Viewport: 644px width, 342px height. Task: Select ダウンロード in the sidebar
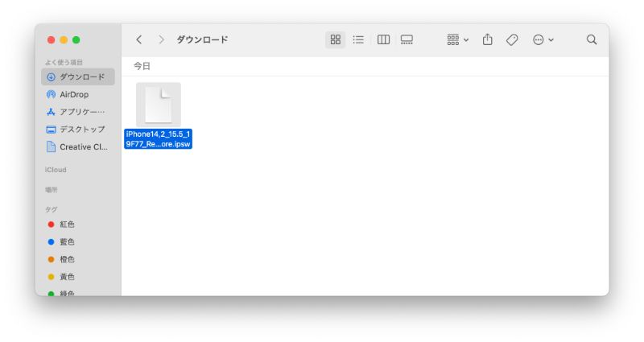(78, 76)
